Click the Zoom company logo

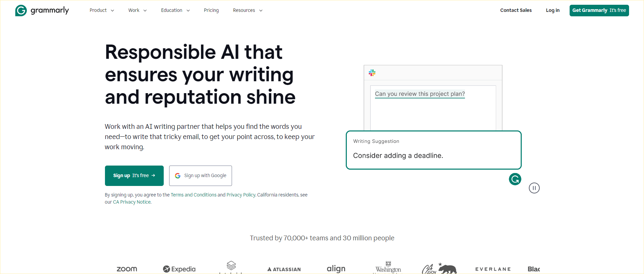click(x=127, y=269)
